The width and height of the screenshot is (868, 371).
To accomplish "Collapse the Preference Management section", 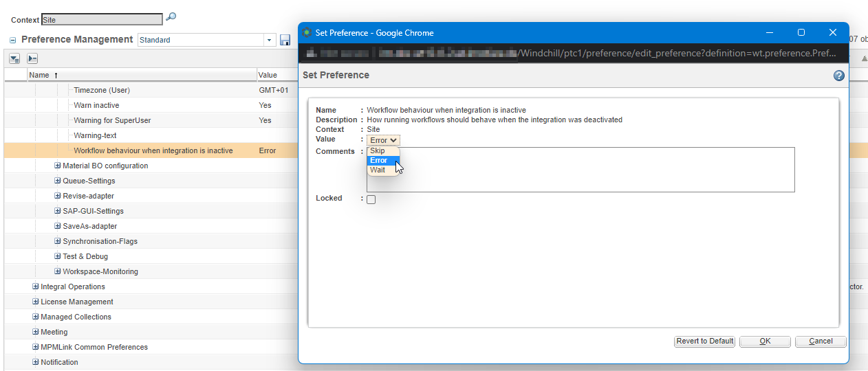I will pos(12,41).
